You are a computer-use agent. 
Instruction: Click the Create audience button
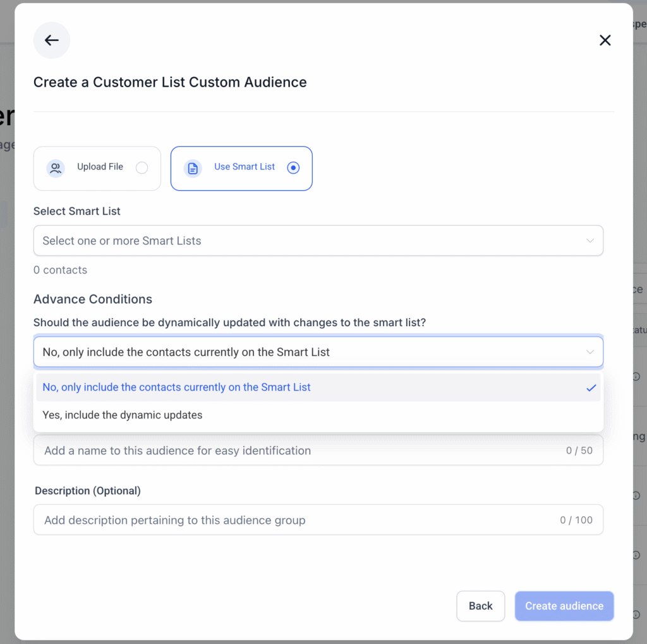point(564,605)
